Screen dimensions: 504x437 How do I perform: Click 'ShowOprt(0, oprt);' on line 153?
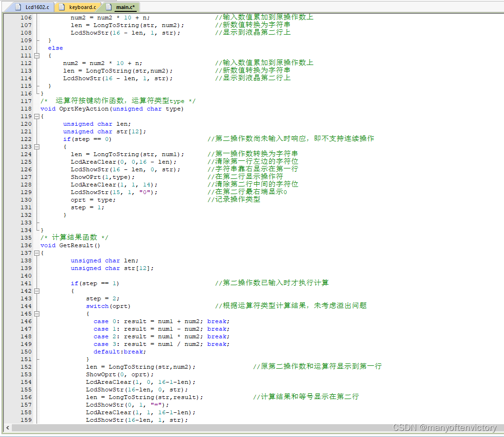pos(120,375)
